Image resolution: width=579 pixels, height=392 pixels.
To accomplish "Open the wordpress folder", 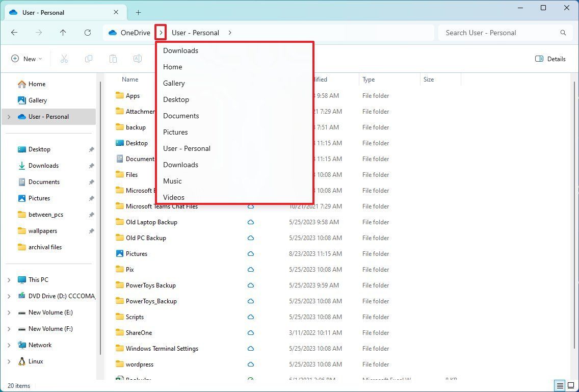I will (x=140, y=364).
